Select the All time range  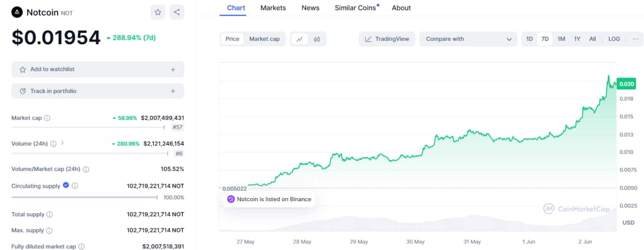(x=593, y=39)
